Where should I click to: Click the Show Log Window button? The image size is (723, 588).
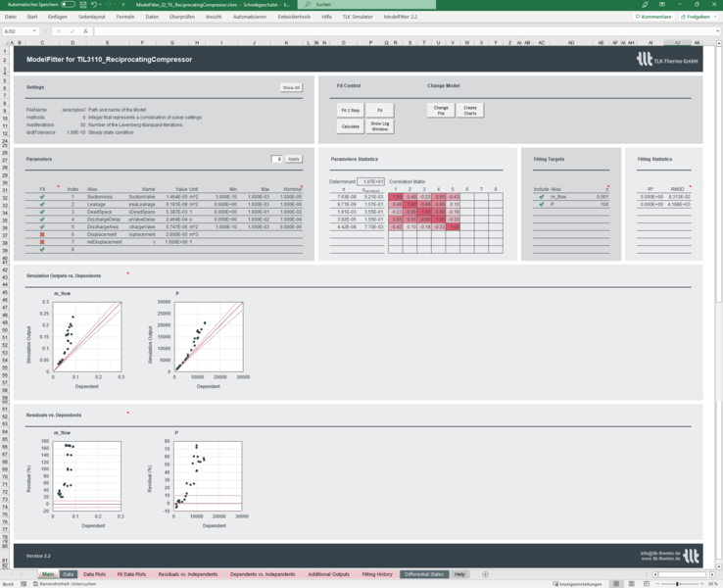click(x=380, y=126)
